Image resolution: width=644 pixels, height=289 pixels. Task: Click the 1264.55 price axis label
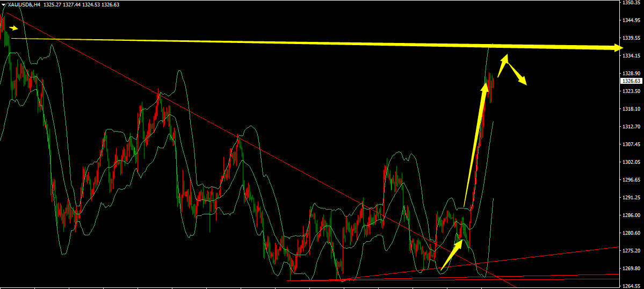[x=631, y=285]
